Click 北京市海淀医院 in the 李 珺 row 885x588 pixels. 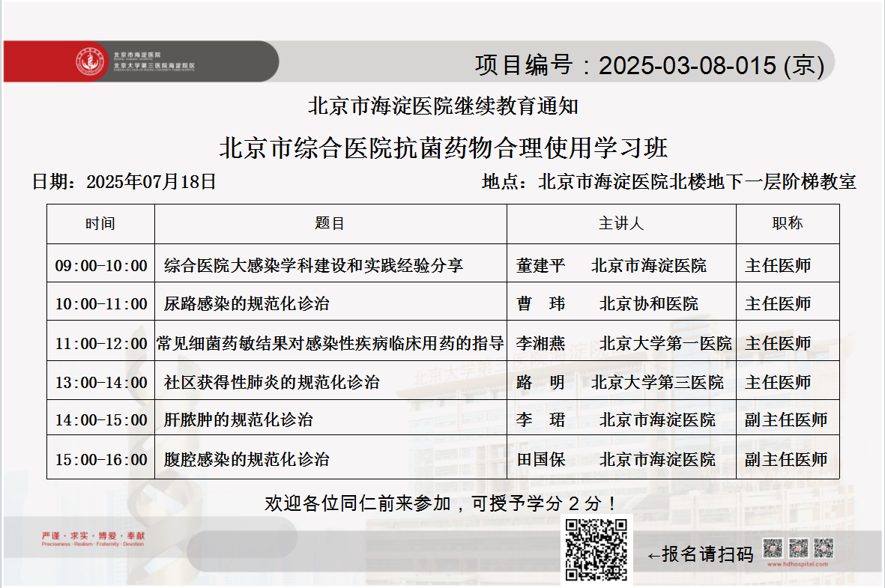(657, 419)
